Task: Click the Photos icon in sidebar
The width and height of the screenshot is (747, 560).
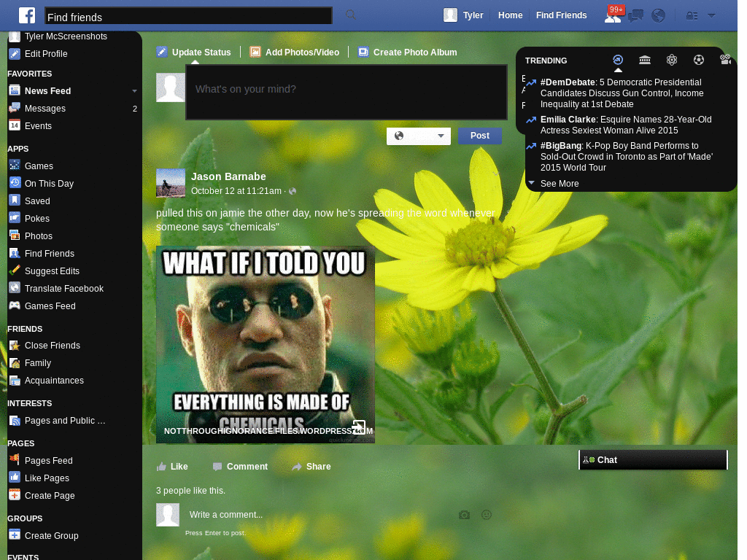Action: point(15,236)
